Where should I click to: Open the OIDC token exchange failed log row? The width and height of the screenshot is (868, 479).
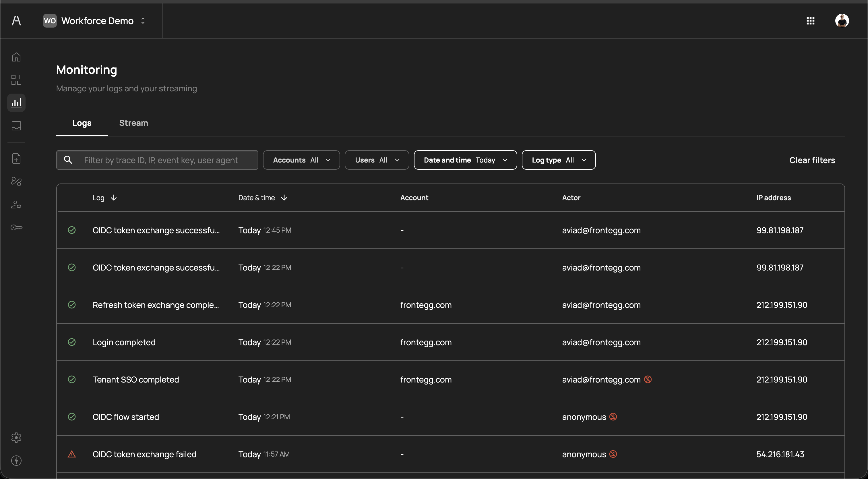click(144, 454)
